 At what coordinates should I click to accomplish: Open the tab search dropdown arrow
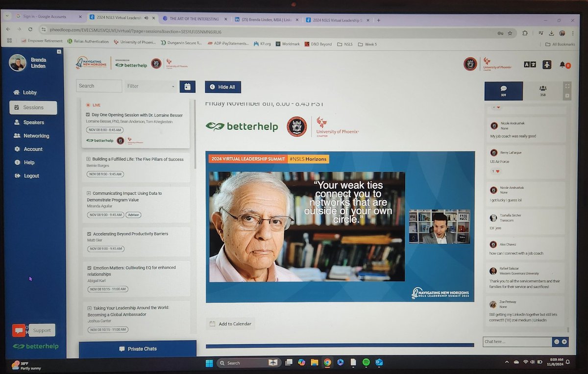7,16
